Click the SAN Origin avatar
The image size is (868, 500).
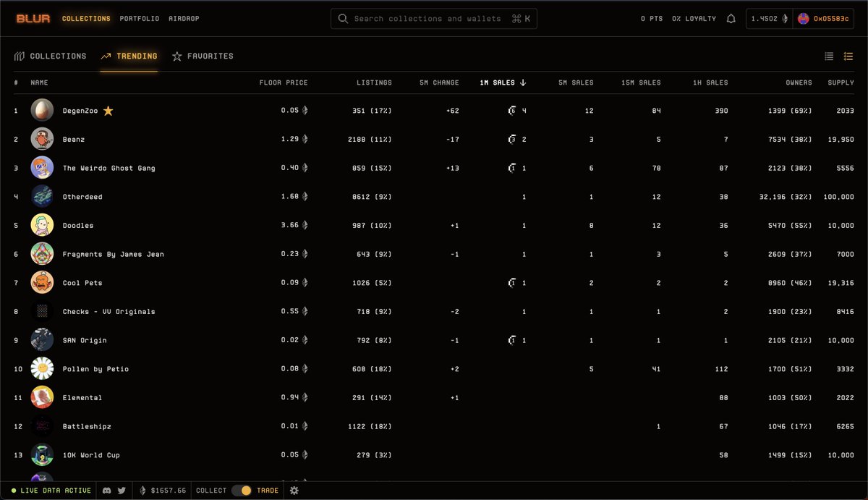[42, 340]
